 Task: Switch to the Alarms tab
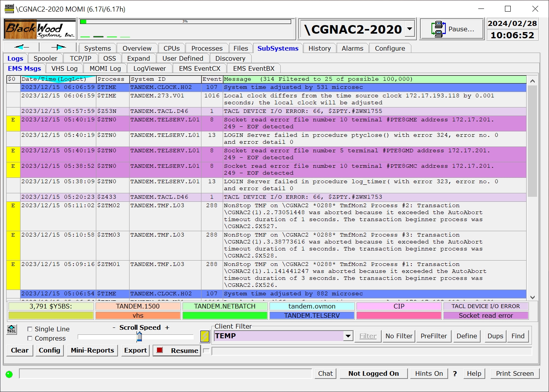coord(352,48)
